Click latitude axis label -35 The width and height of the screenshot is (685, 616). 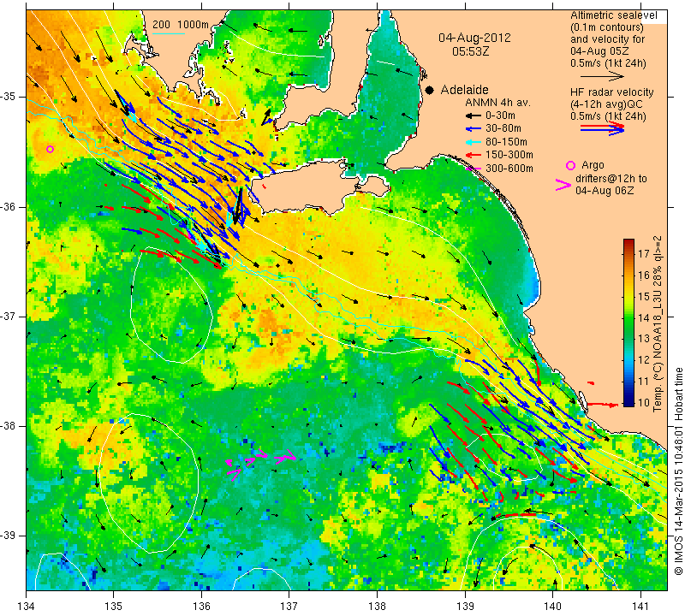[9, 97]
